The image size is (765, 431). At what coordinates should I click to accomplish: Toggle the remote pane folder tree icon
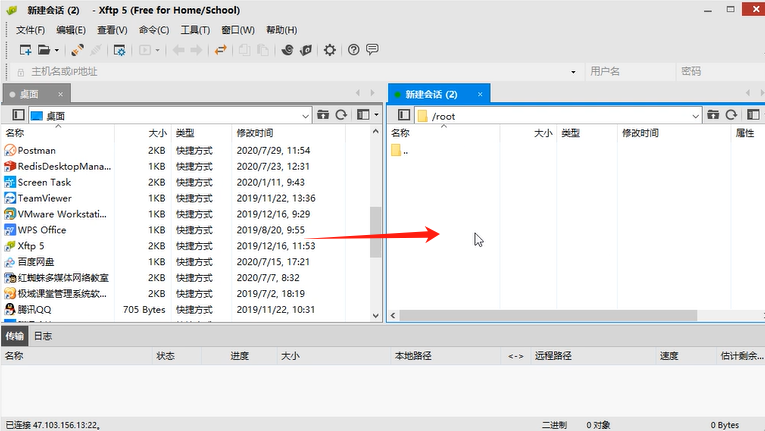click(403, 115)
